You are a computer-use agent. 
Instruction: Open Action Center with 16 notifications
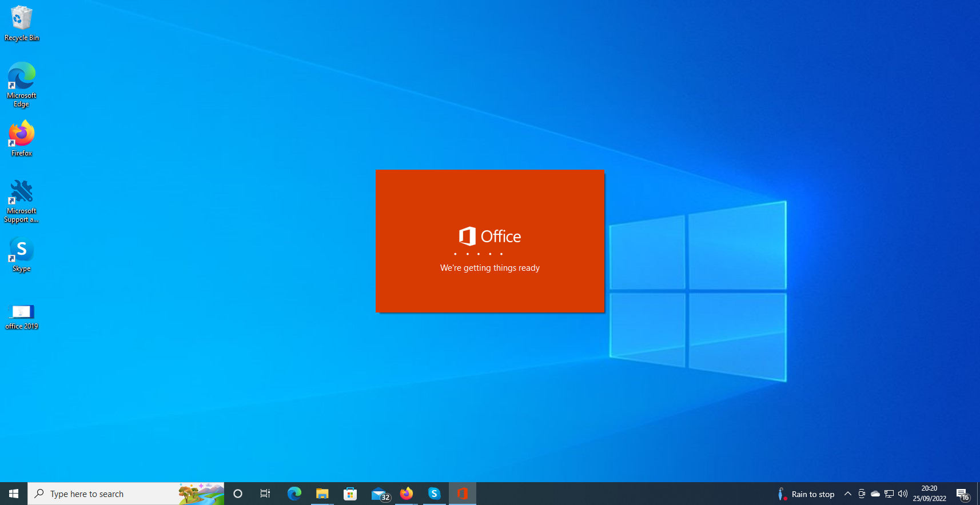click(963, 494)
